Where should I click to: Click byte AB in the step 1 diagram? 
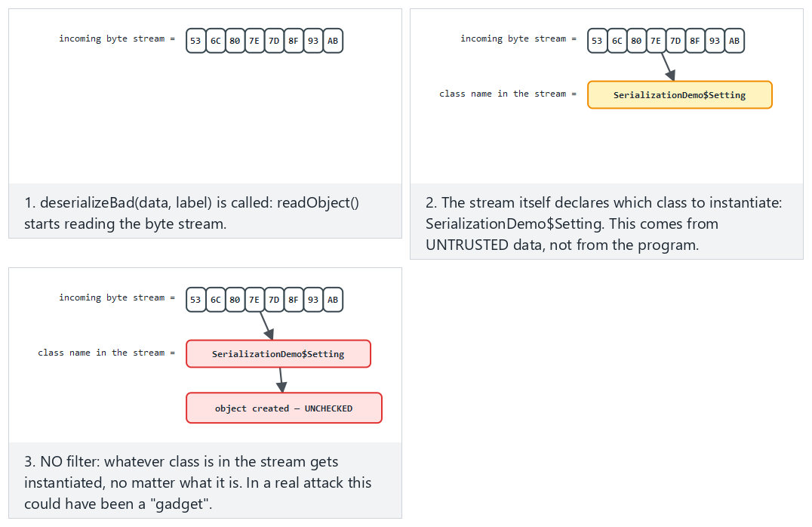[333, 41]
